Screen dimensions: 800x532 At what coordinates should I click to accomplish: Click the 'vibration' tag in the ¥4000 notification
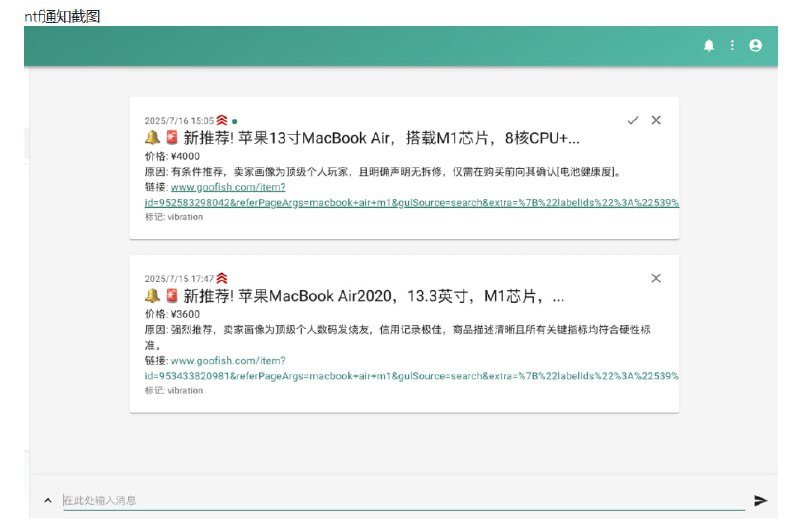point(185,217)
